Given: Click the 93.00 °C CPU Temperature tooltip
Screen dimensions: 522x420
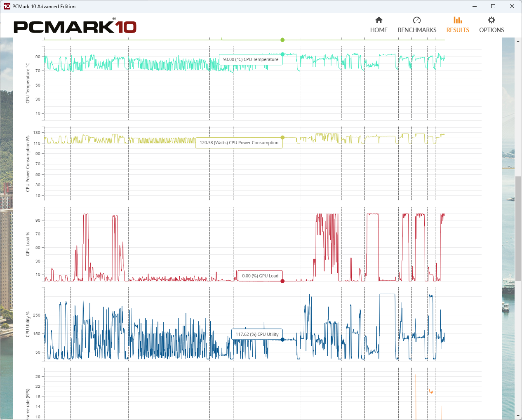Looking at the screenshot, I should [251, 60].
